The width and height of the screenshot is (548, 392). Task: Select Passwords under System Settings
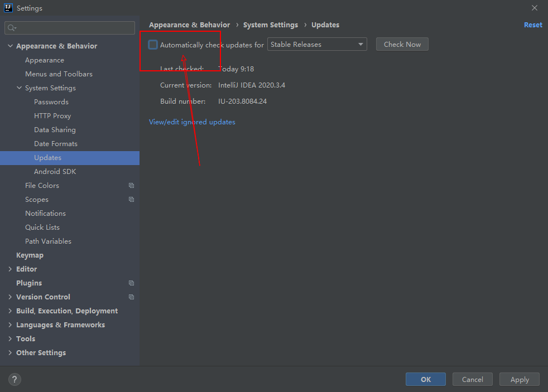click(x=51, y=102)
